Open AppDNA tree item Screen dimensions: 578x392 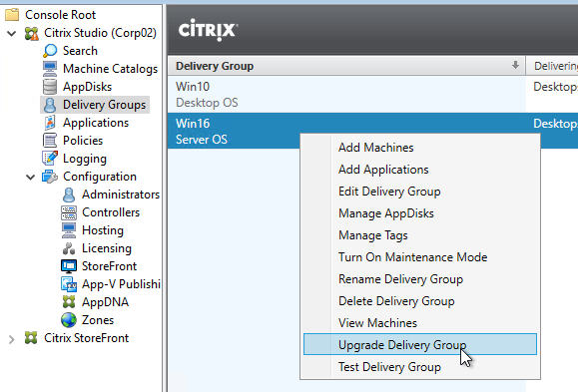tap(105, 302)
